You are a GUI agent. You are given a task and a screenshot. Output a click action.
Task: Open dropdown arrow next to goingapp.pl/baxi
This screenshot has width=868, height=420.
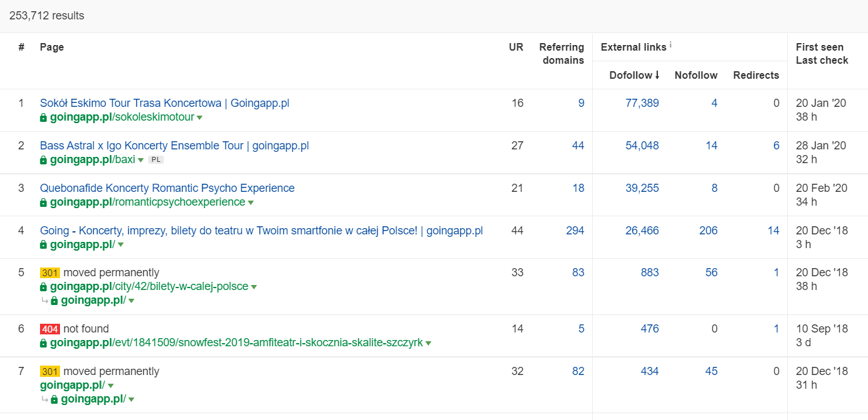click(x=141, y=160)
